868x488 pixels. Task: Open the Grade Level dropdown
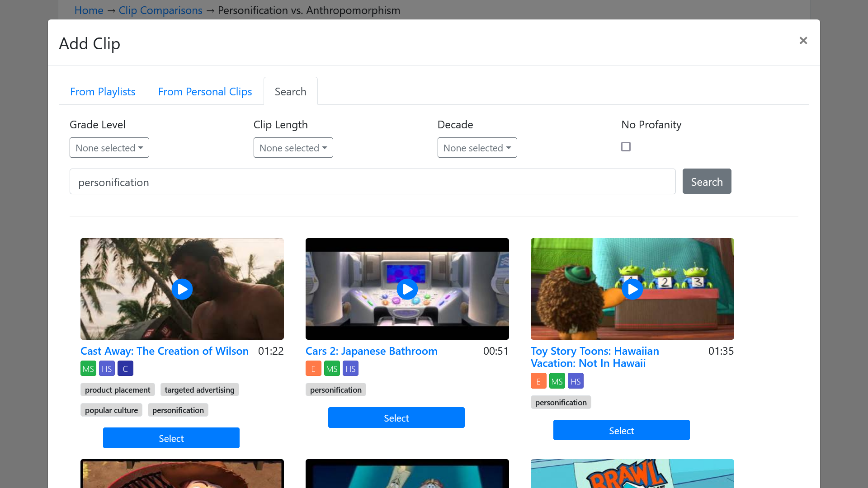[109, 148]
